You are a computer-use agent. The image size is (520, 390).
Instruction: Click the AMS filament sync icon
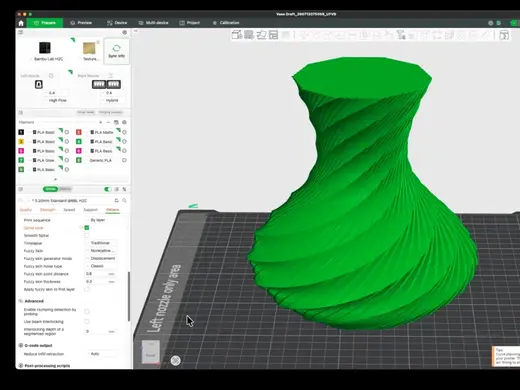tap(116, 122)
